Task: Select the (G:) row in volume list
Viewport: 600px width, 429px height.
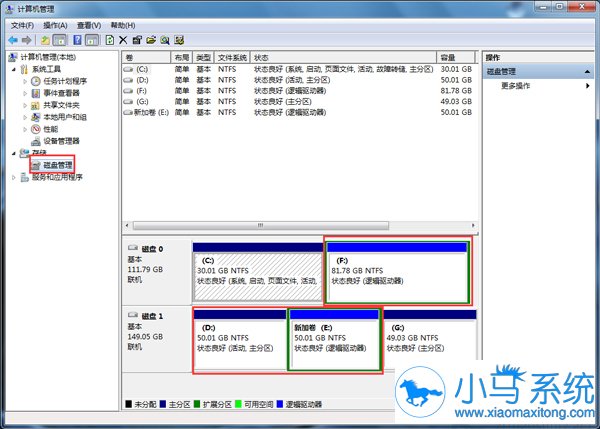Action: pyautogui.click(x=299, y=101)
